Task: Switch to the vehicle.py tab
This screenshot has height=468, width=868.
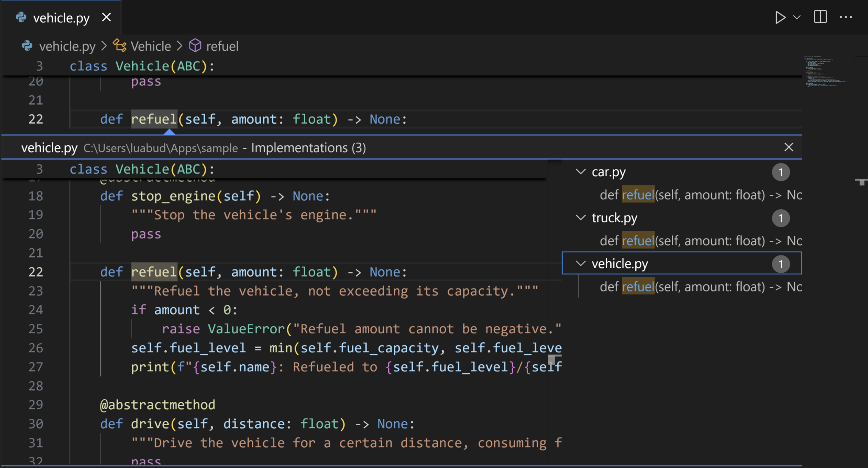Action: [61, 17]
